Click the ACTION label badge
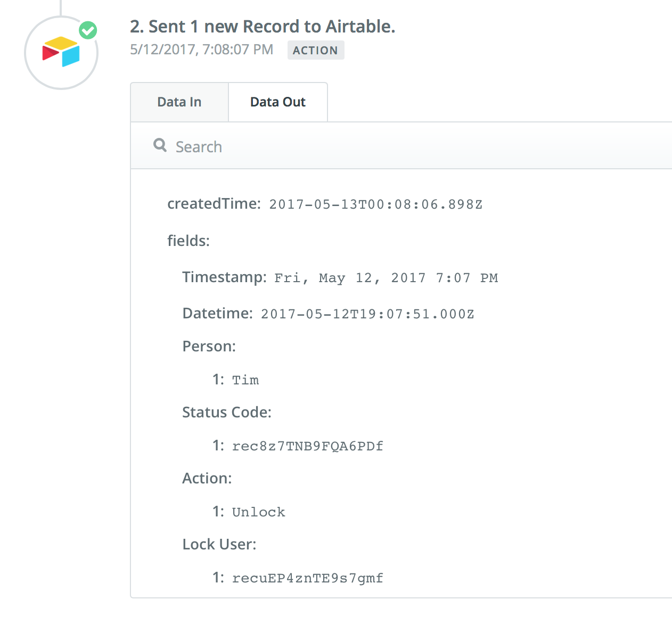Image resolution: width=672 pixels, height=641 pixels. 316,50
